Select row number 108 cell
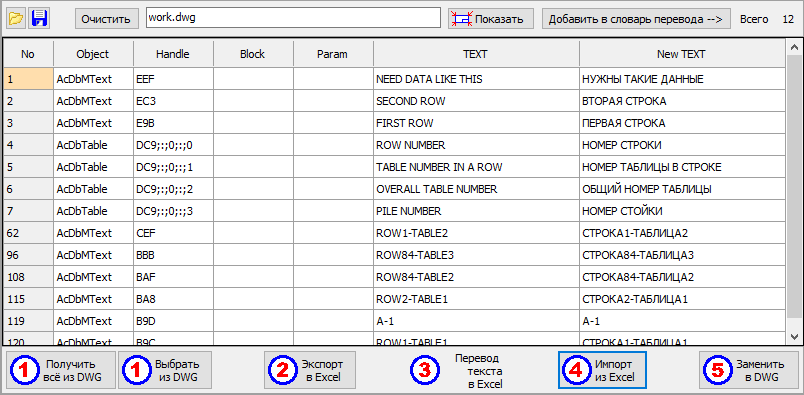The image size is (804, 395). click(x=28, y=277)
